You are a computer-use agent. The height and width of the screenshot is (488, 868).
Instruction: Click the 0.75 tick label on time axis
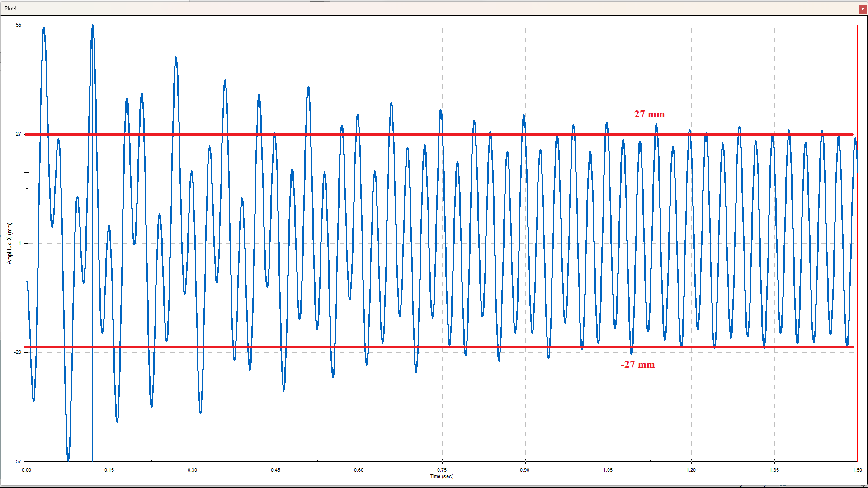[442, 470]
